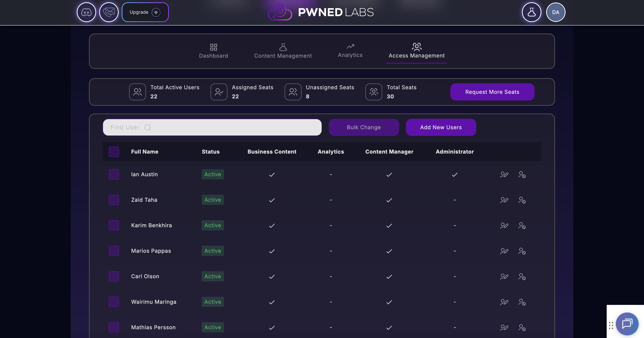The width and height of the screenshot is (644, 338).
Task: Open the Content Management tab
Action: 283,51
